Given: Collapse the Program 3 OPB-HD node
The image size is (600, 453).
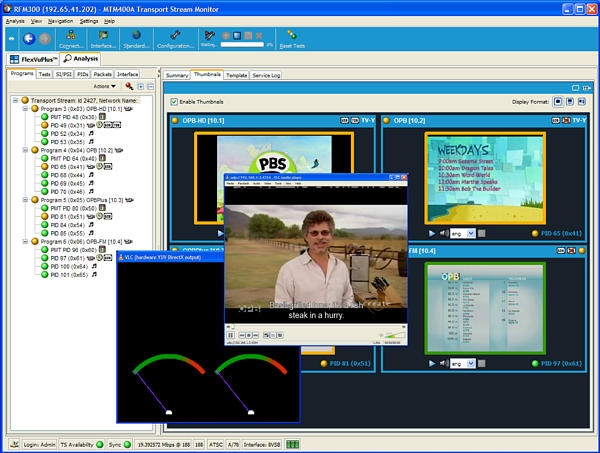Looking at the screenshot, I should click(x=25, y=109).
